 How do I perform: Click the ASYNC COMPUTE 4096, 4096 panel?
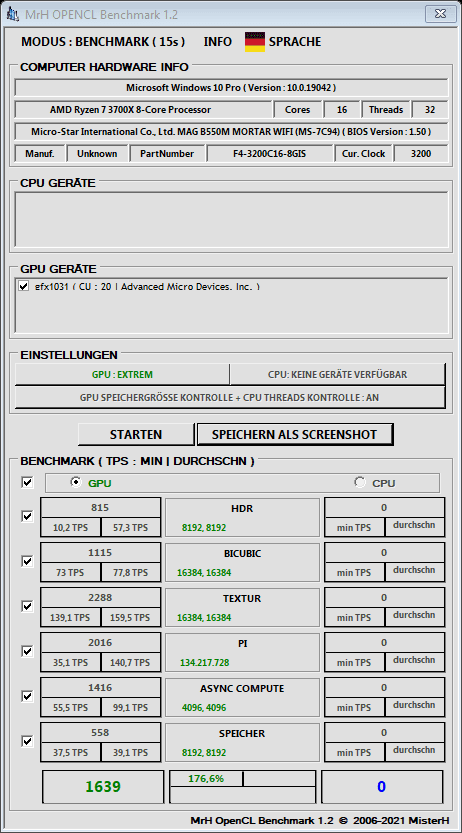pyautogui.click(x=243, y=698)
